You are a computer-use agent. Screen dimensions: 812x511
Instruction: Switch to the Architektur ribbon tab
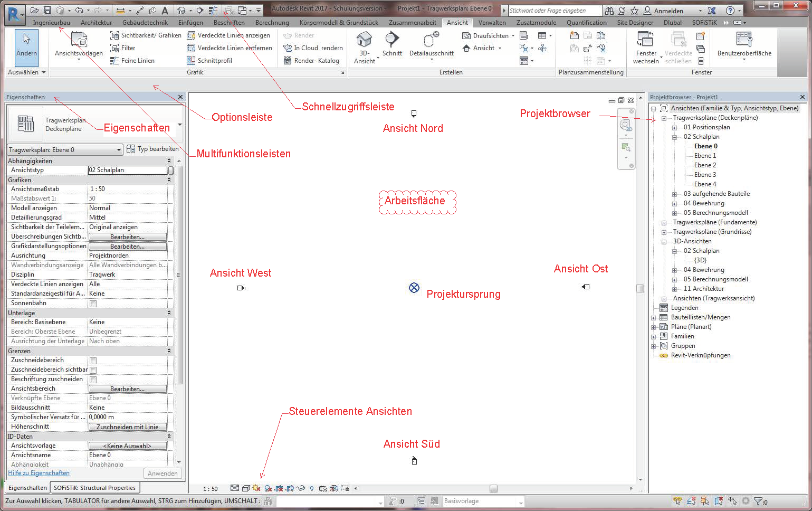(96, 23)
